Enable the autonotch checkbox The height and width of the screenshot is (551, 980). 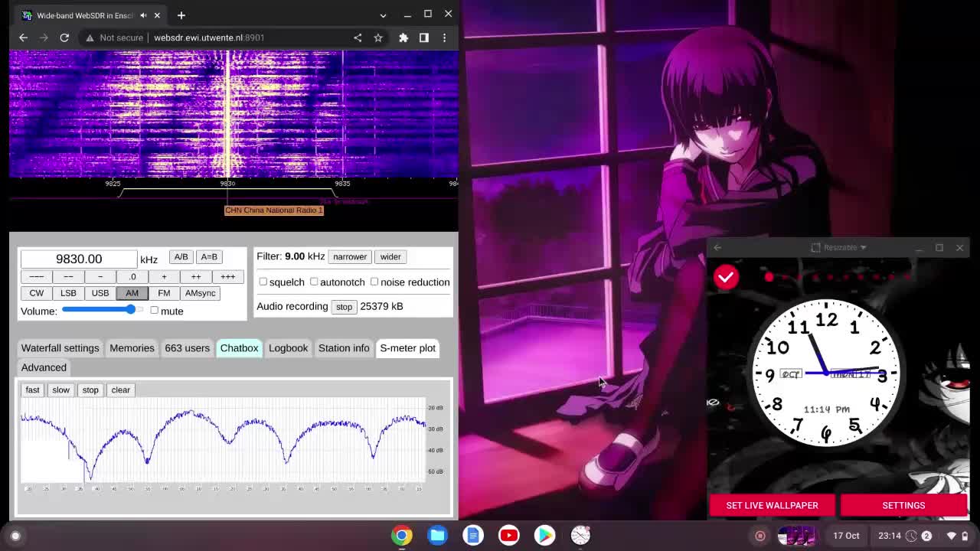(314, 282)
